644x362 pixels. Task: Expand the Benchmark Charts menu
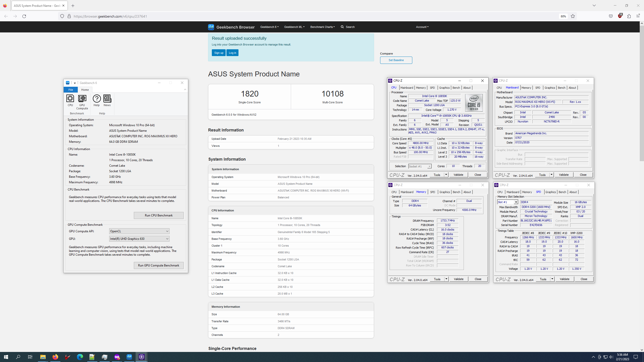click(323, 27)
